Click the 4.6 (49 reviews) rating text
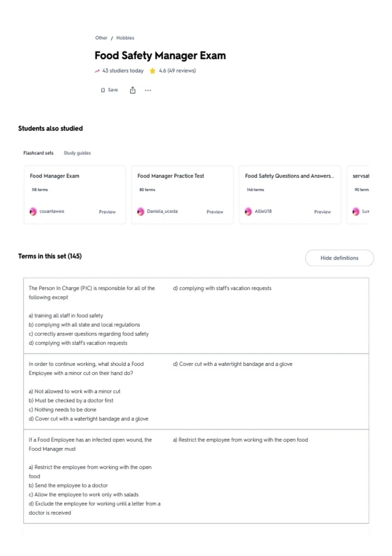The image size is (392, 556). [x=177, y=71]
